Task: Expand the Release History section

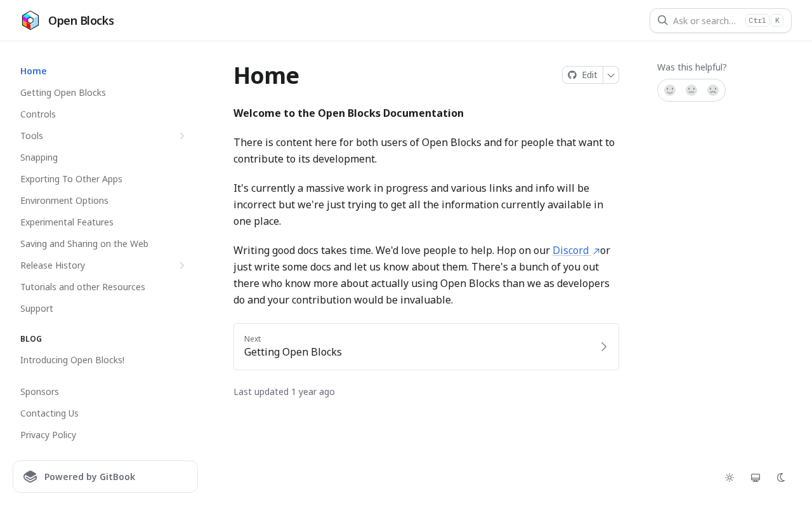Action: [182, 265]
